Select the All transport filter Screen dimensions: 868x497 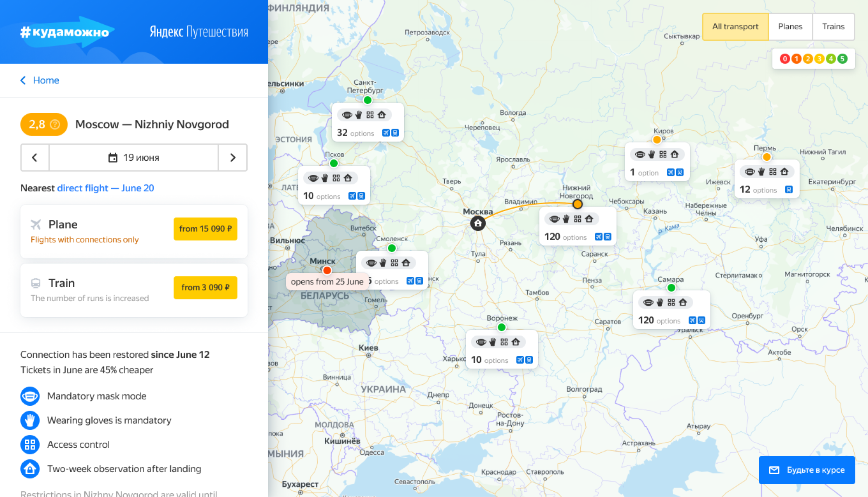click(735, 26)
